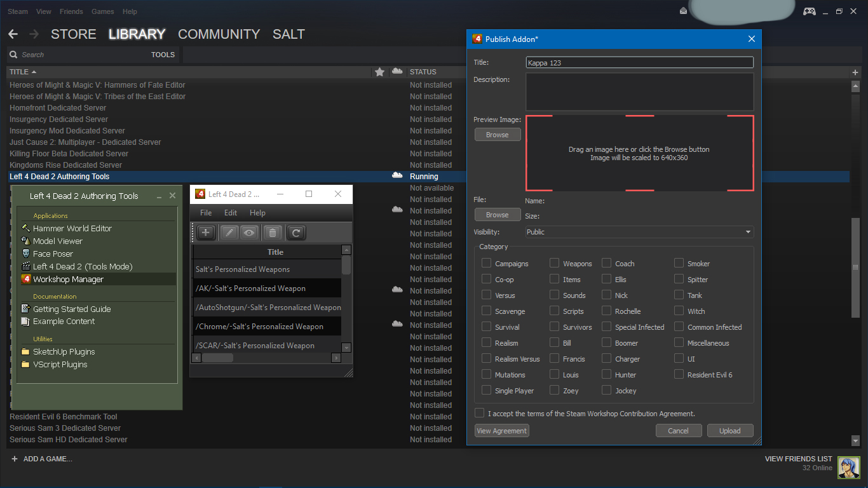Click the Workshop Manager list vertical scrollbar thumb
Viewport: 868px width, 488px height.
click(346, 264)
